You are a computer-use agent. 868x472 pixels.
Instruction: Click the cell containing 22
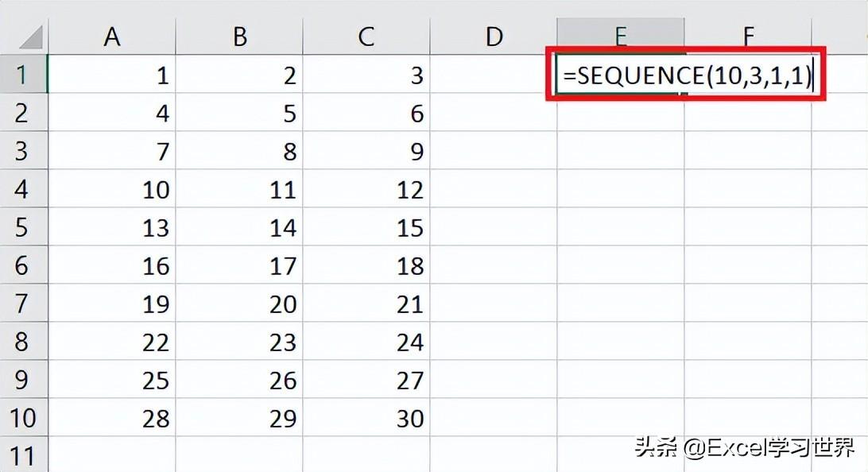pyautogui.click(x=112, y=342)
